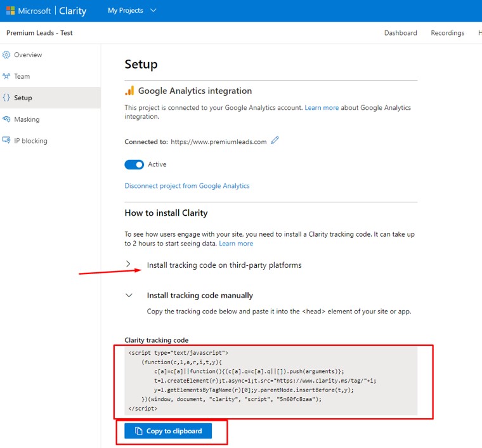Select Masking in the sidebar
The width and height of the screenshot is (482, 448).
tap(50, 119)
